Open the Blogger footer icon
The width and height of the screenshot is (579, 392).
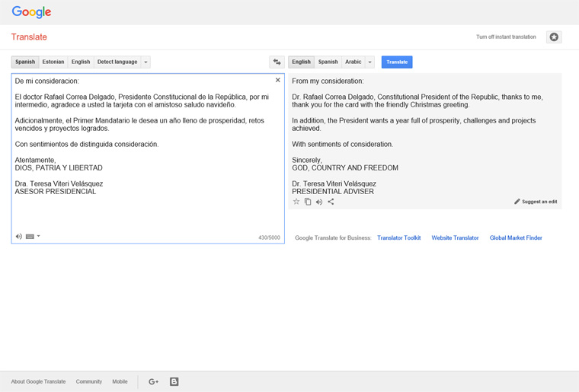coord(174,381)
